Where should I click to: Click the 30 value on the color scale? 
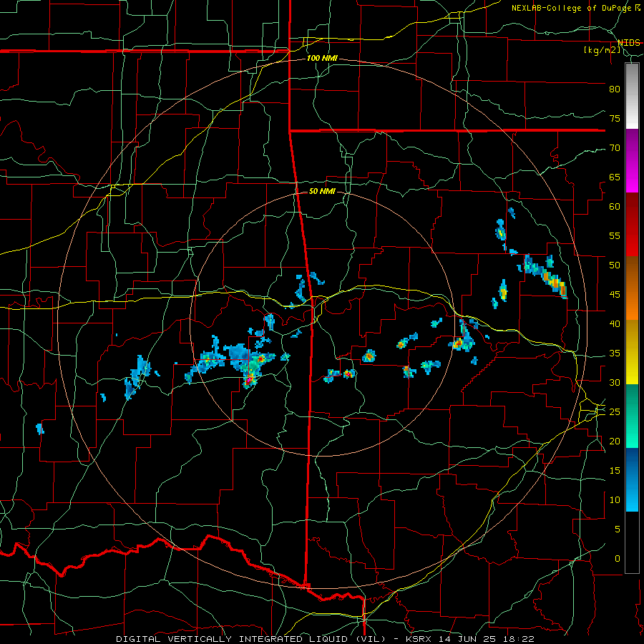click(615, 383)
